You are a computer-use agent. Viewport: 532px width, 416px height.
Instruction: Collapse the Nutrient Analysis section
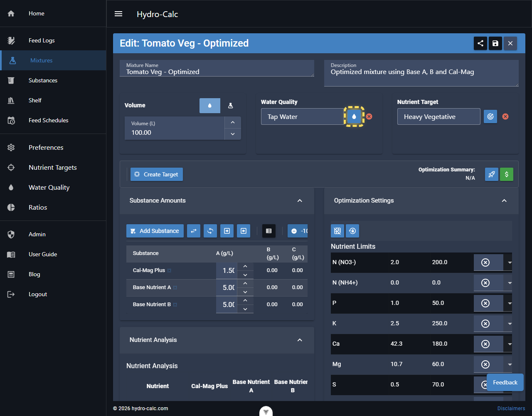300,340
